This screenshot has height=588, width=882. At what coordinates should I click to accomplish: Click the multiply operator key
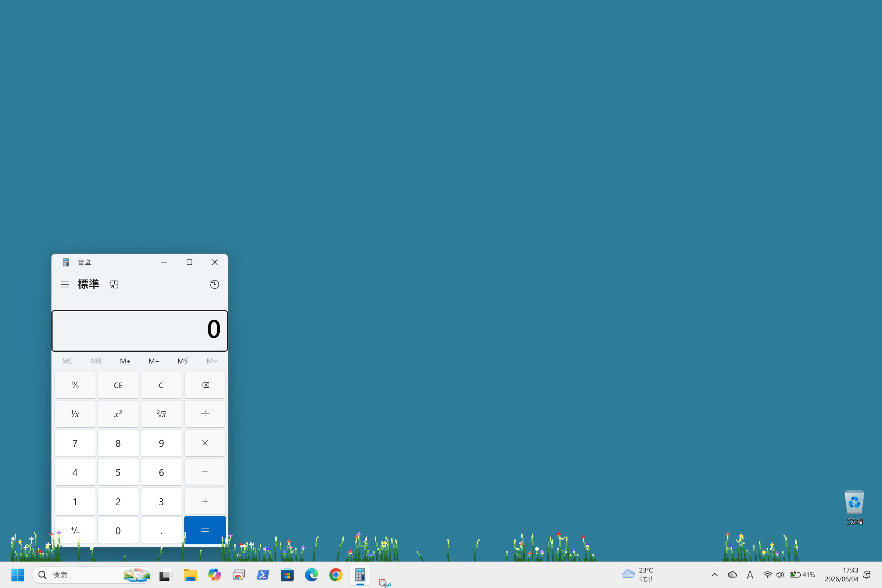tap(205, 443)
